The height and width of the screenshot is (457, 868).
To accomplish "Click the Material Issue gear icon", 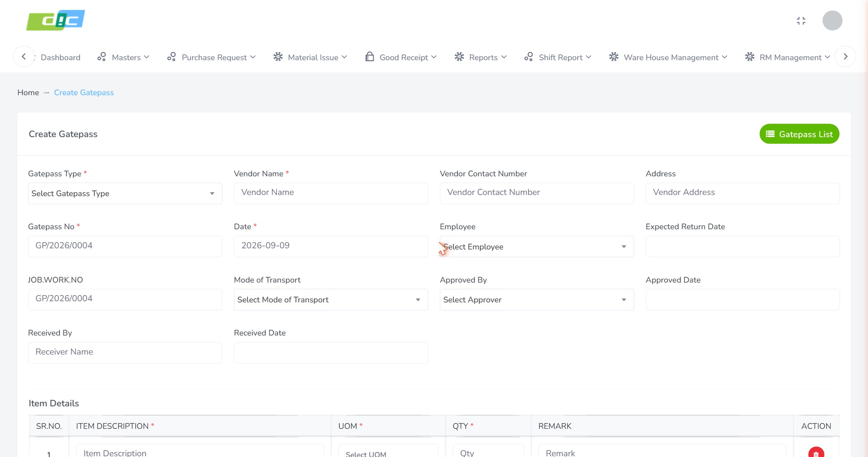I will click(x=278, y=57).
